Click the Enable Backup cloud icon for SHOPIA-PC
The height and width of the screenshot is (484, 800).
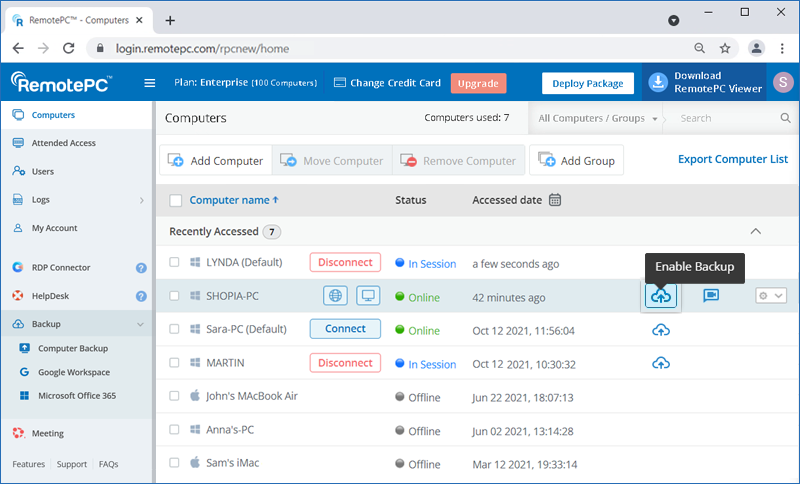pyautogui.click(x=661, y=296)
